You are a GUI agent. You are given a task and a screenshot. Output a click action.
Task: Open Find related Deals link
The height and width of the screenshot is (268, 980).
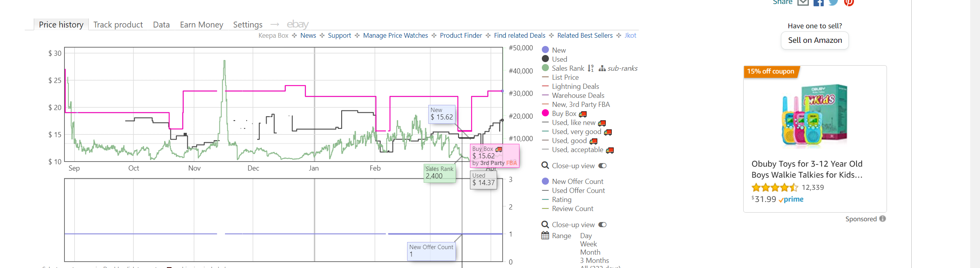(519, 35)
